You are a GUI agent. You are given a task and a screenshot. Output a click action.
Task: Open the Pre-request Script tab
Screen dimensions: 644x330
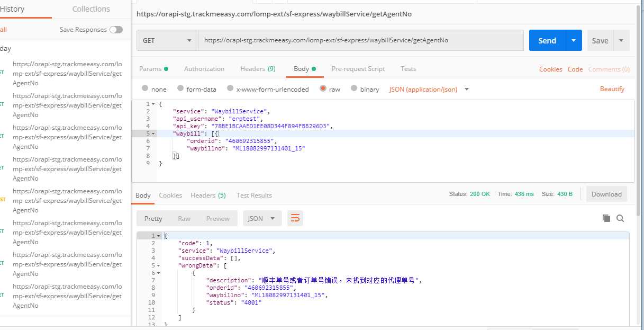click(358, 69)
